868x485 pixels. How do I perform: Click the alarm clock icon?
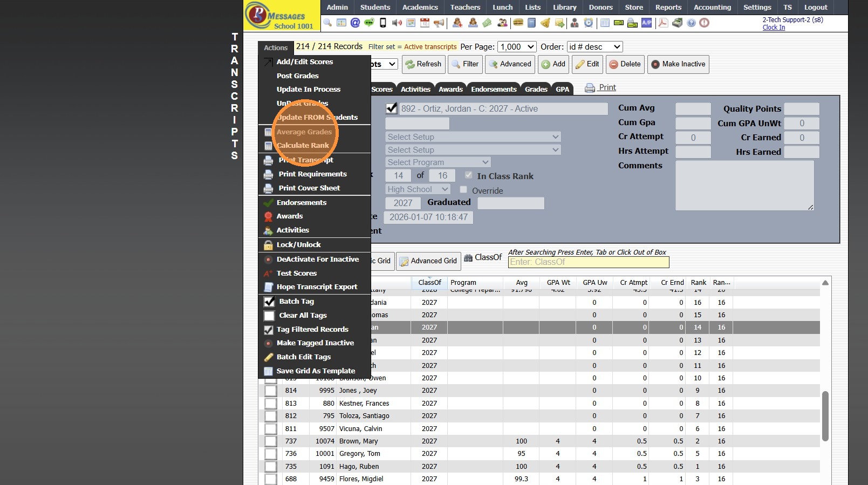click(x=589, y=23)
